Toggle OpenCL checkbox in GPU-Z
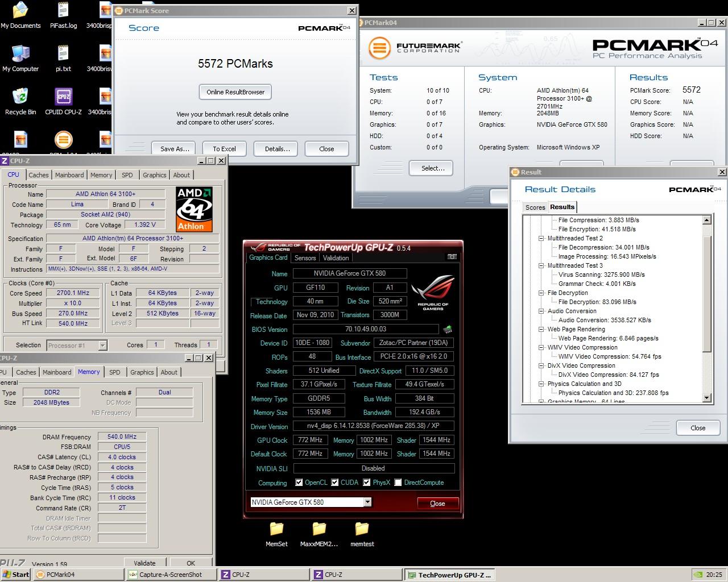 (x=299, y=483)
